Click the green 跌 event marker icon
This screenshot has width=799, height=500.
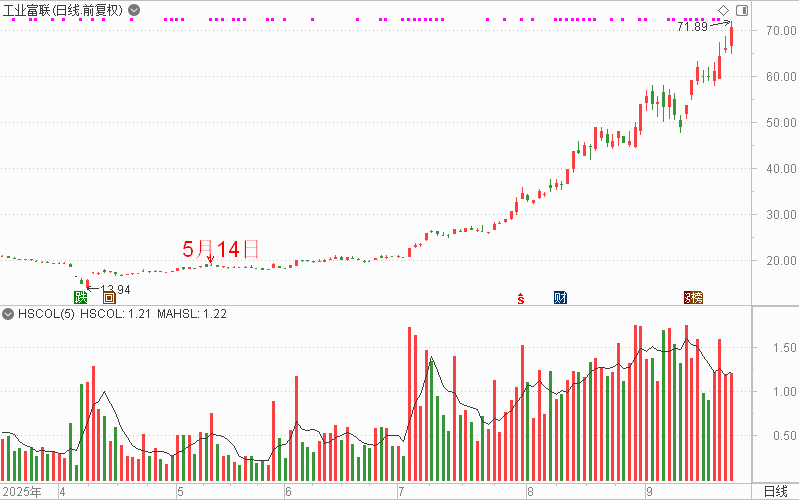tap(80, 297)
